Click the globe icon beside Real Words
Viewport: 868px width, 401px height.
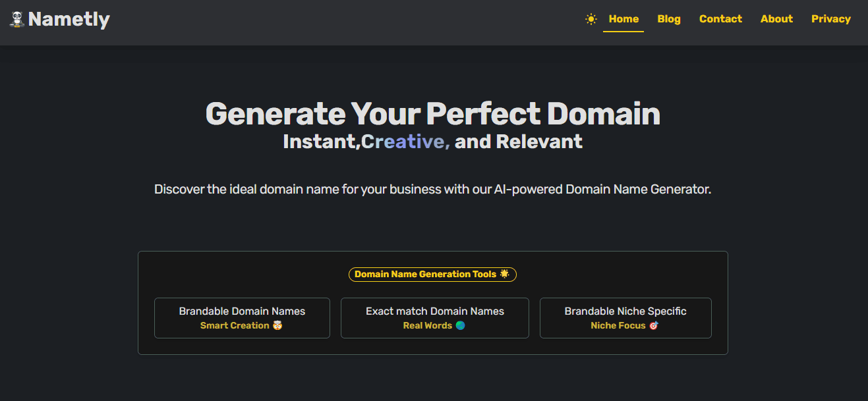click(460, 325)
